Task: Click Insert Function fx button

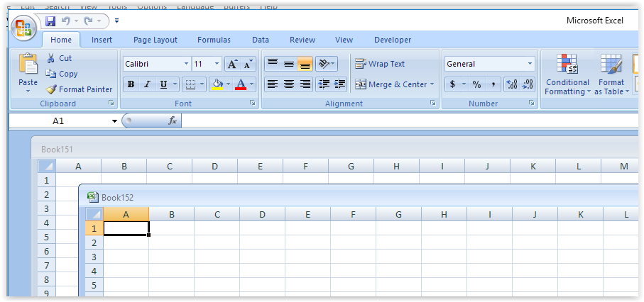Action: [x=173, y=121]
